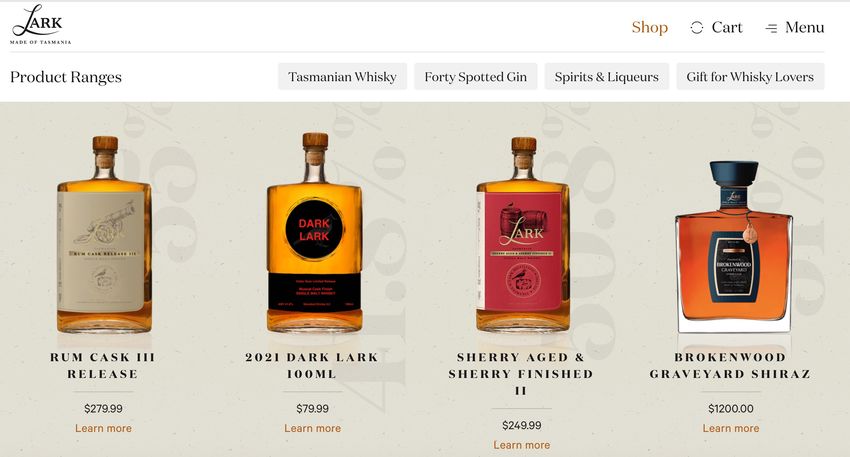This screenshot has width=850, height=457.
Task: Learn more about Sherry Finished II
Action: pyautogui.click(x=521, y=445)
